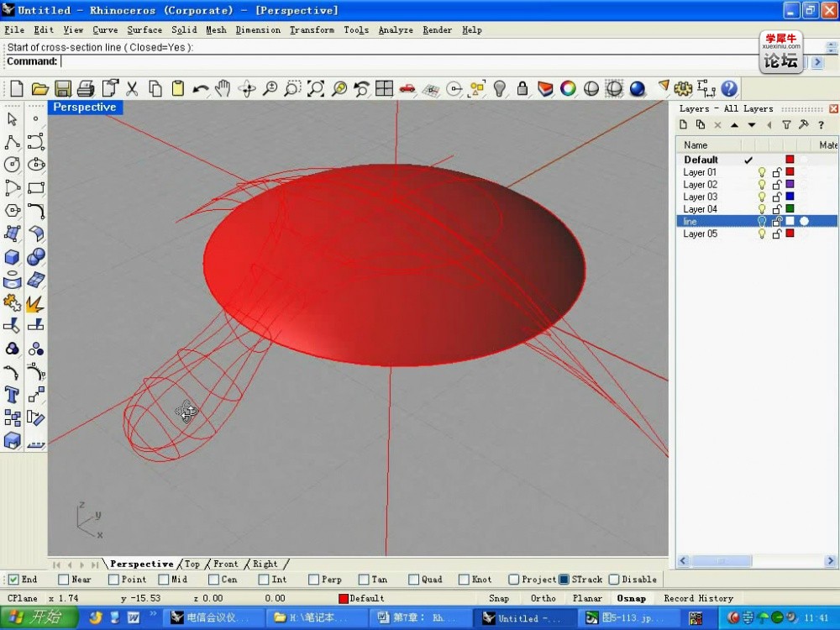Enable the Point osnap checkbox
Image resolution: width=840 pixels, height=630 pixels.
pyautogui.click(x=113, y=579)
